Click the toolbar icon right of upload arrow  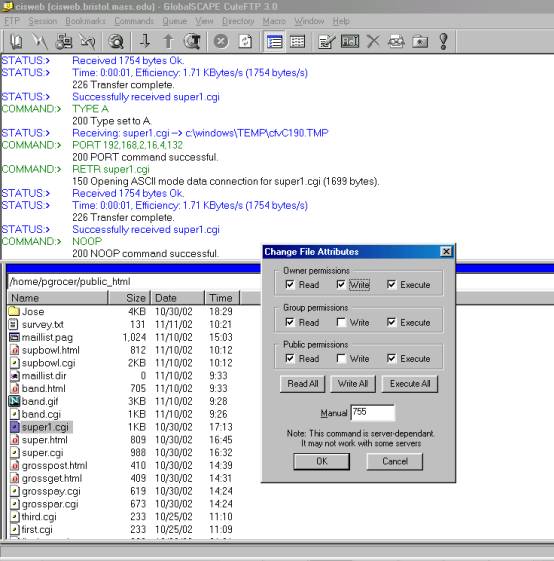(192, 42)
